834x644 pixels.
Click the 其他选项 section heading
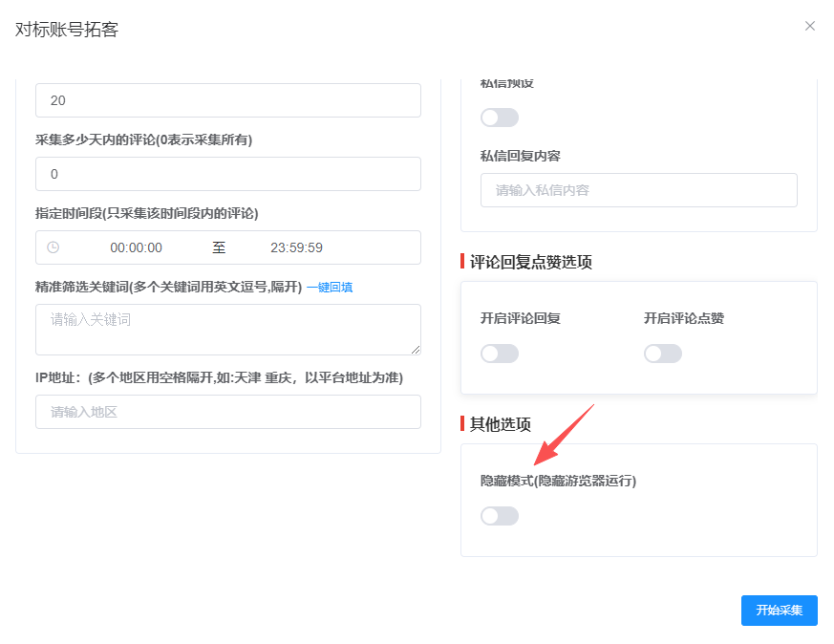(500, 424)
